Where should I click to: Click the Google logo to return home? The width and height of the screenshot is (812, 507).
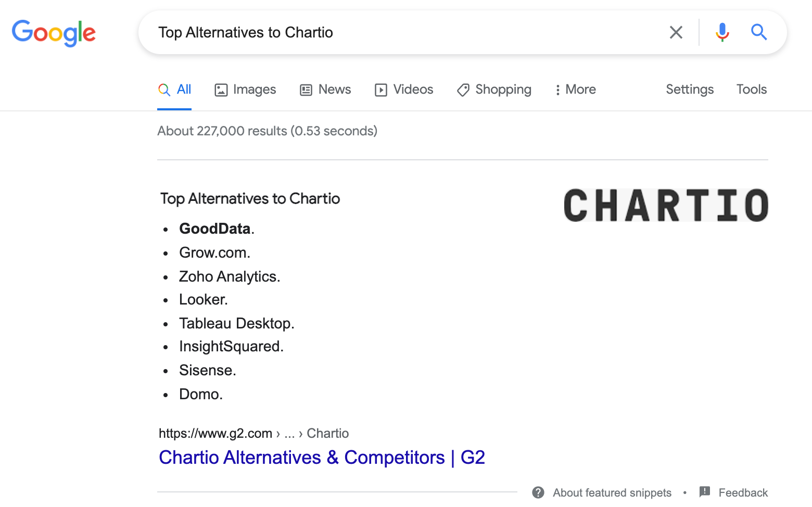click(x=54, y=33)
